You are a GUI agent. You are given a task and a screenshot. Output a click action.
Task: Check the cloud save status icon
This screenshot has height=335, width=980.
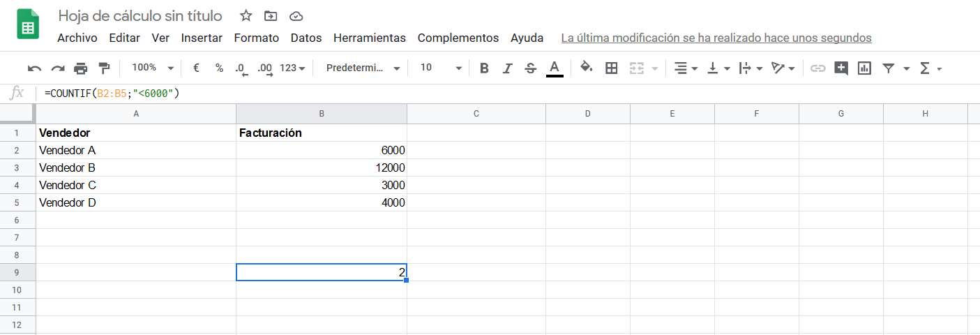point(296,16)
